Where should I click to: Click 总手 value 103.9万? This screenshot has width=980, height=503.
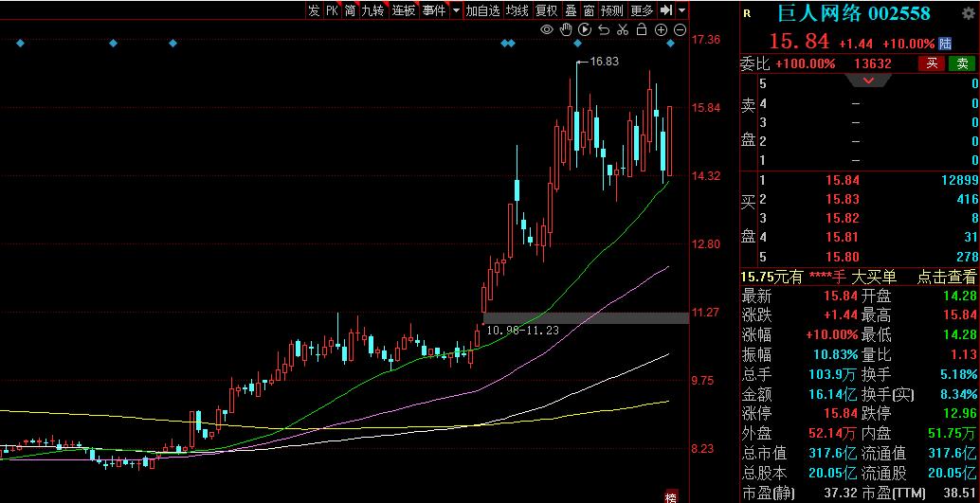point(832,375)
